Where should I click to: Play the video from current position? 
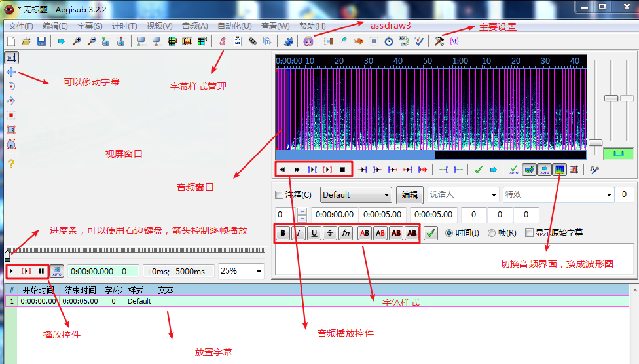click(x=11, y=271)
